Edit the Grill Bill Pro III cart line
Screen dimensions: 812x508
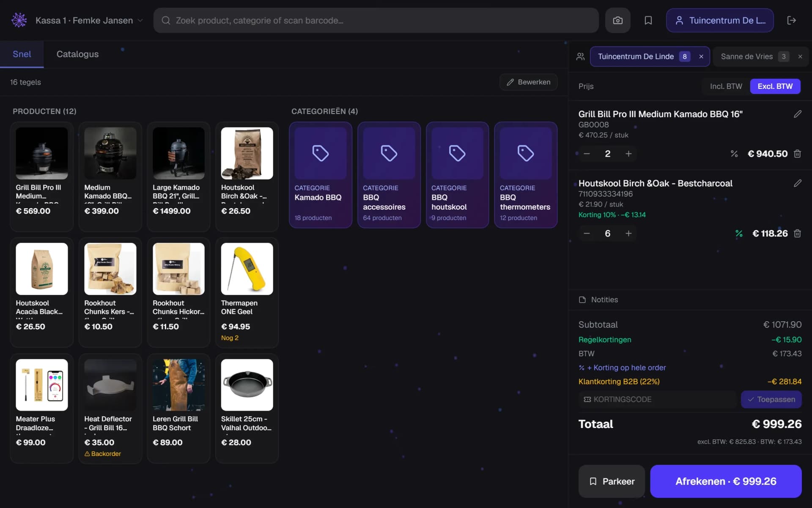point(797,114)
